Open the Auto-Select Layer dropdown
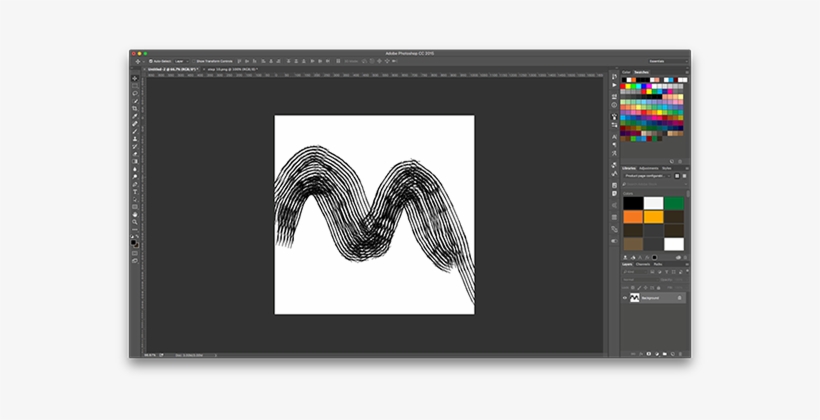Screen dimensions: 820x420 182,61
